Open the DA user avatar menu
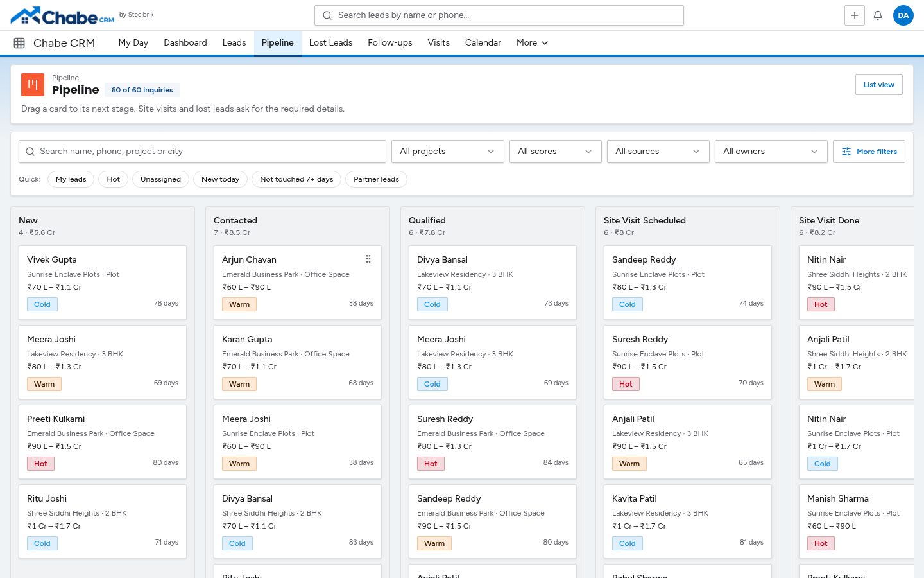Image resolution: width=924 pixels, height=578 pixels. pyautogui.click(x=903, y=15)
